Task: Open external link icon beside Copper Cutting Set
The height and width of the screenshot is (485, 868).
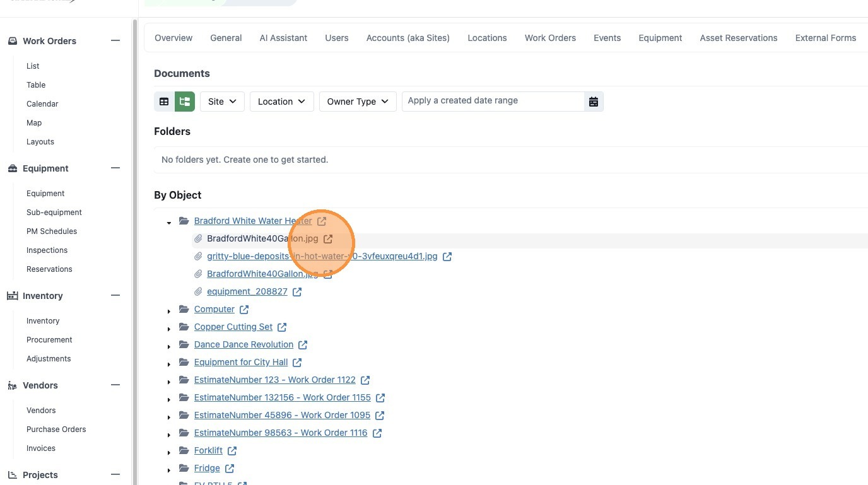Action: pyautogui.click(x=282, y=327)
